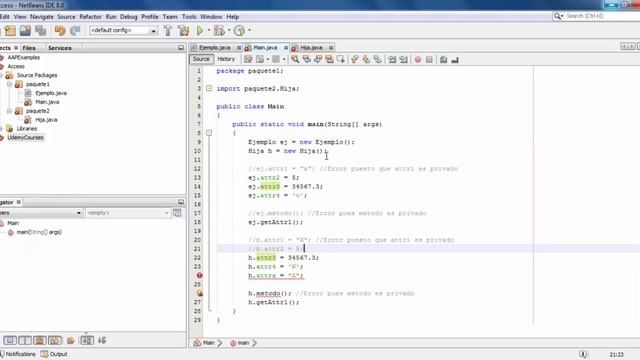Click the Profile Project clock icon
The image size is (640, 360).
click(240, 31)
